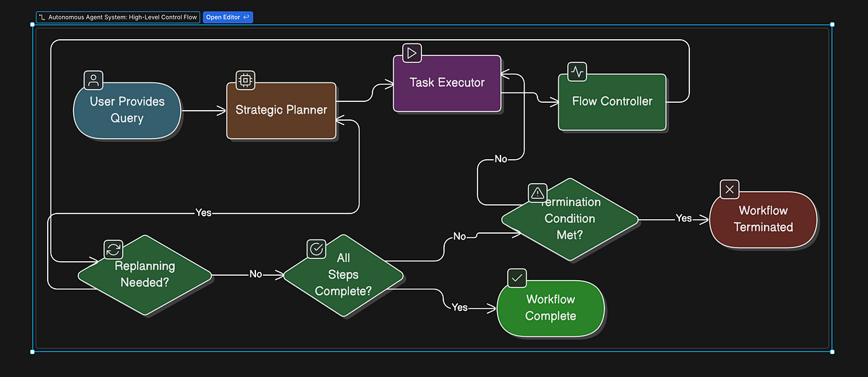Click the pulse icon on Flow Controller node
Image resolution: width=868 pixels, height=377 pixels.
click(577, 72)
